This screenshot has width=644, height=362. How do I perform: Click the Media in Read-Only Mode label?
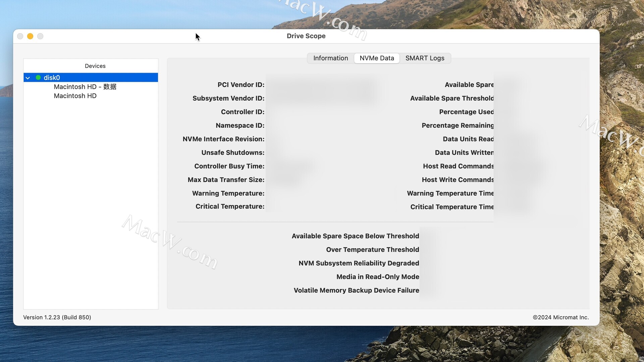pyautogui.click(x=378, y=277)
